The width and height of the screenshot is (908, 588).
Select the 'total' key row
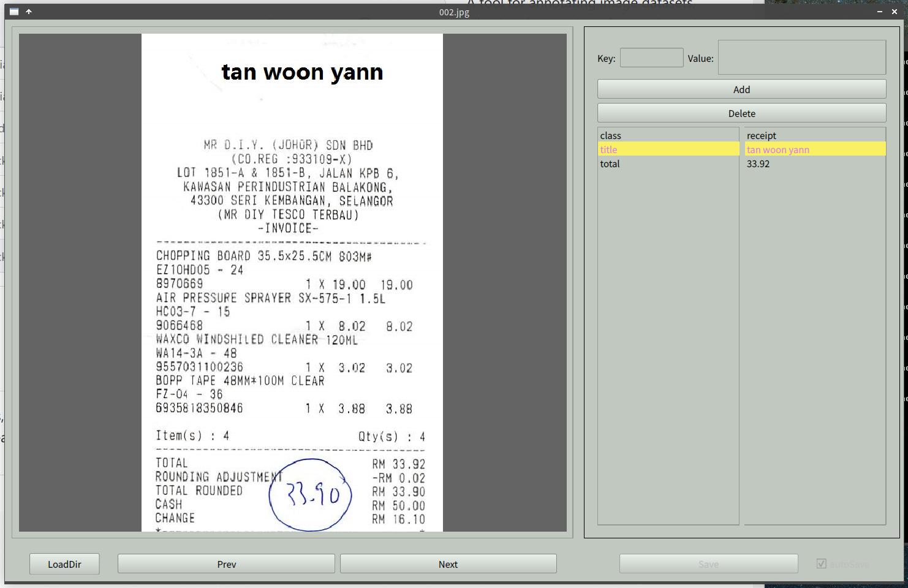(x=668, y=164)
